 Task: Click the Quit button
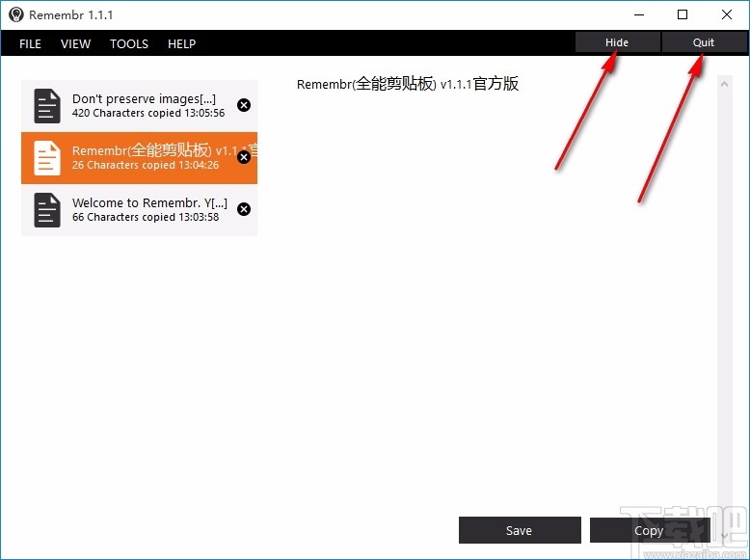[x=704, y=42]
